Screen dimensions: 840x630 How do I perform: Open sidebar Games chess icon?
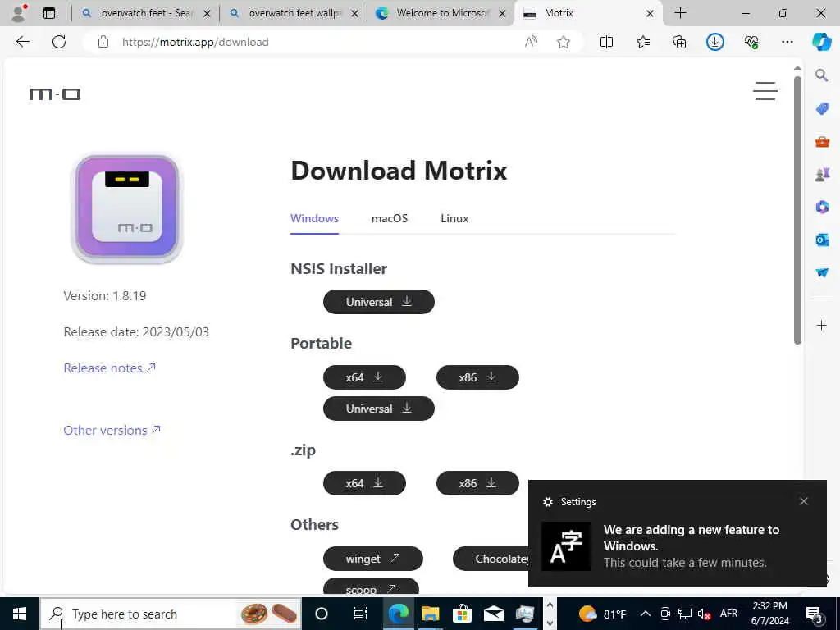click(x=822, y=174)
